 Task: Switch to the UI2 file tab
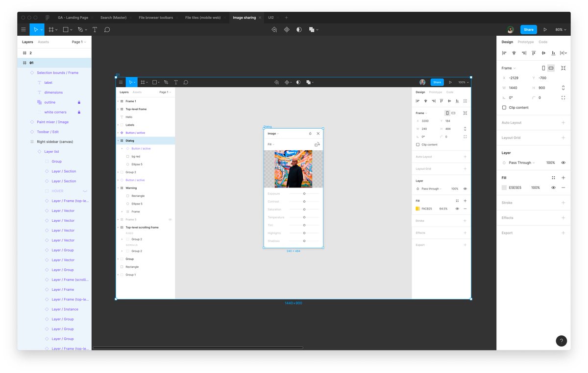(271, 18)
